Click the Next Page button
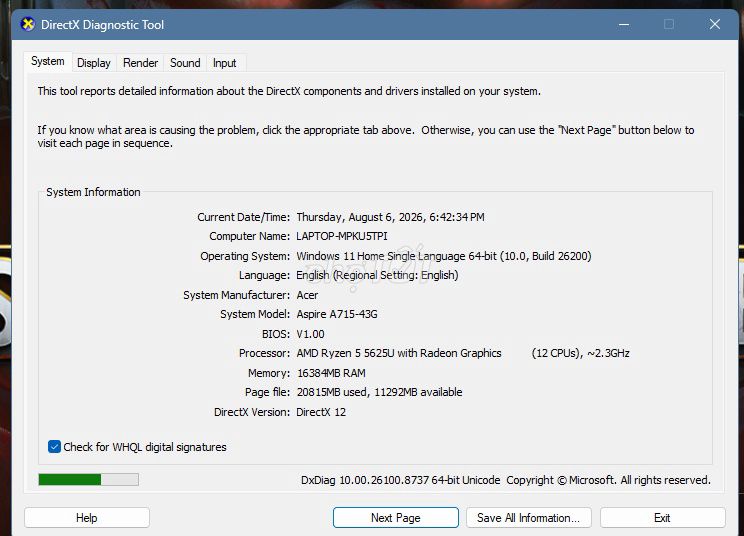This screenshot has height=536, width=744. [x=396, y=518]
